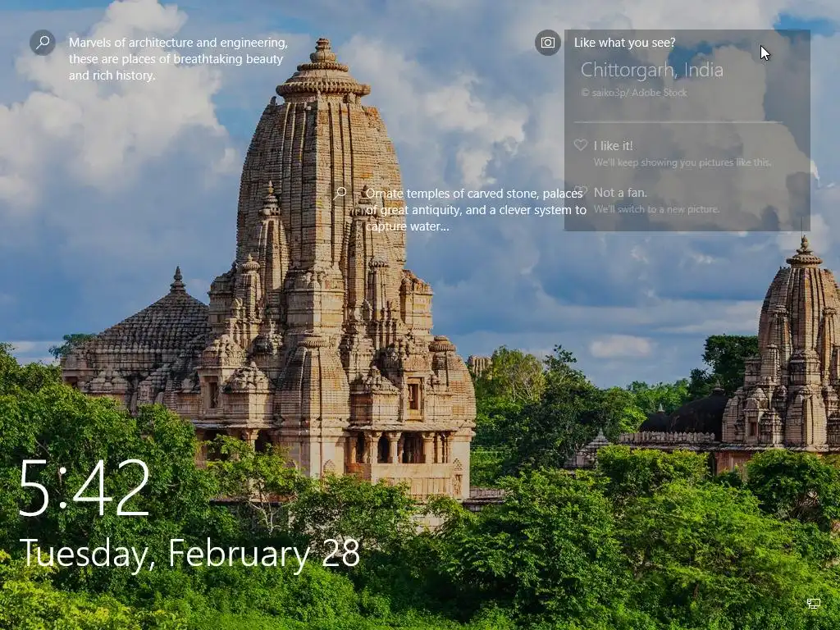Click the 'Tuesday, February 28' date
The width and height of the screenshot is (840, 630).
pos(189,554)
